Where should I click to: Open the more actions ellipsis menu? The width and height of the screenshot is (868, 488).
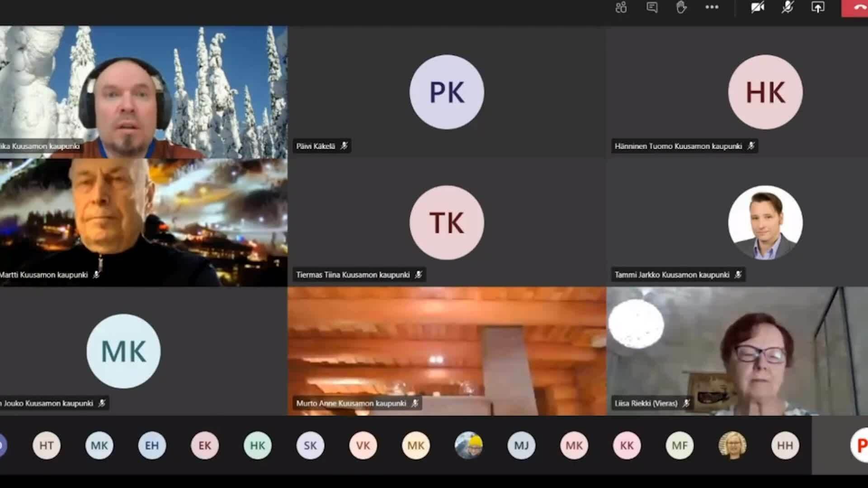click(x=712, y=7)
